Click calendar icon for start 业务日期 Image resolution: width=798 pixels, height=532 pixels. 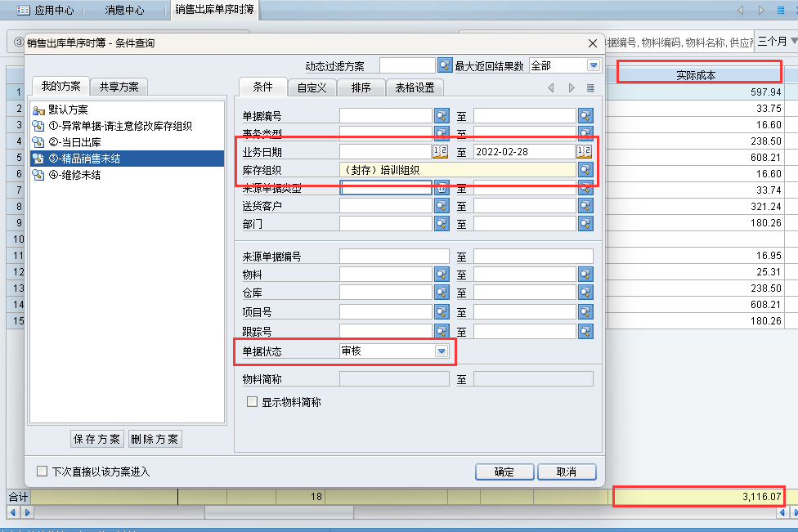[x=440, y=151]
